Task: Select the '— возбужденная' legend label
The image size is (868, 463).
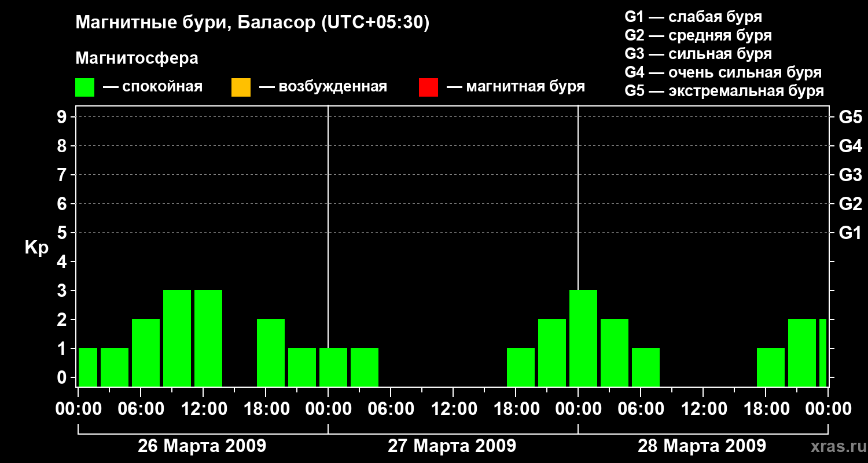Action: coord(323,87)
